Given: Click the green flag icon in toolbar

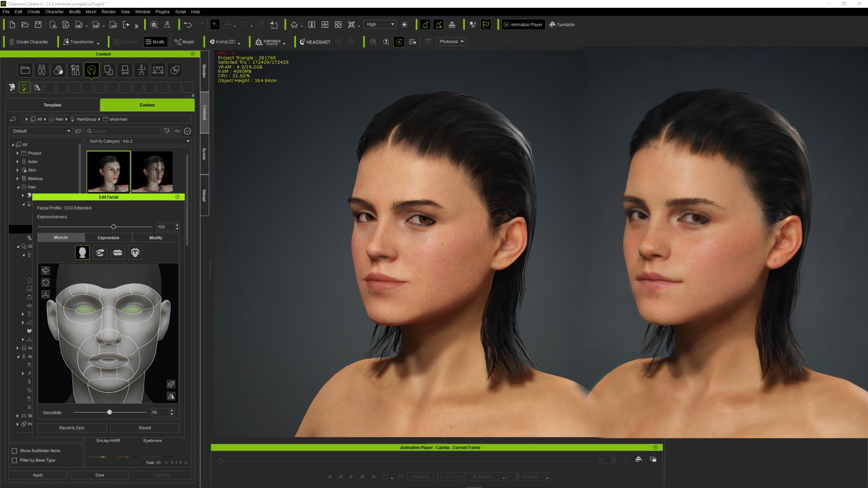Looking at the screenshot, I should coord(486,25).
